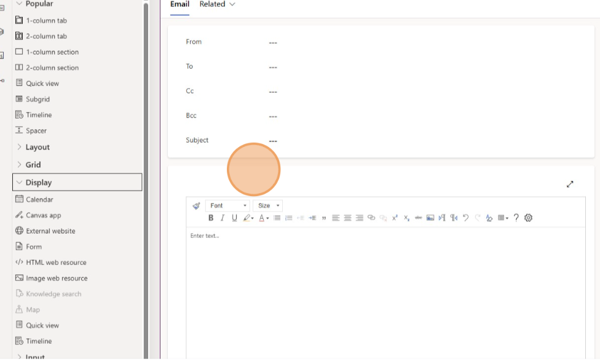600x364 pixels.
Task: Undo the last edit
Action: [x=466, y=218]
